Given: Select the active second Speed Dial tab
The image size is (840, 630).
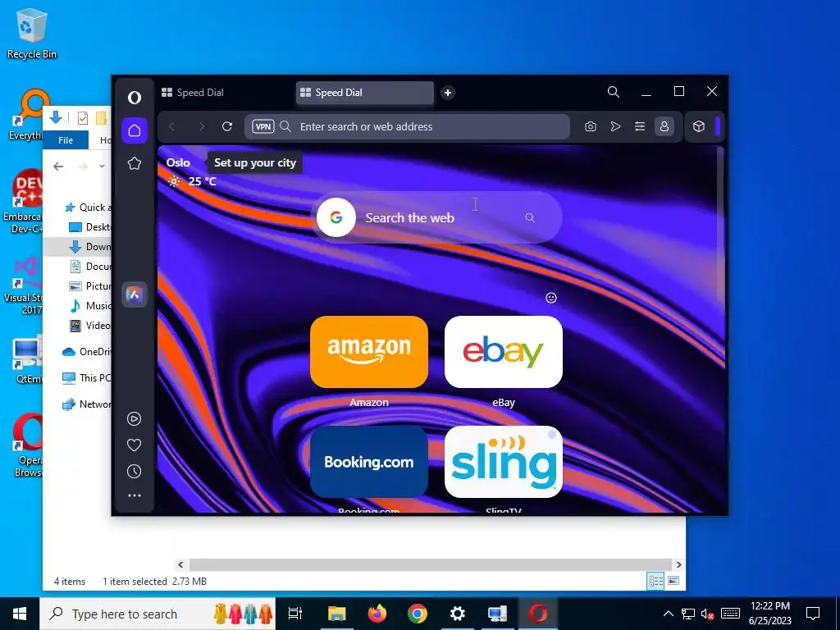Looking at the screenshot, I should (x=365, y=93).
